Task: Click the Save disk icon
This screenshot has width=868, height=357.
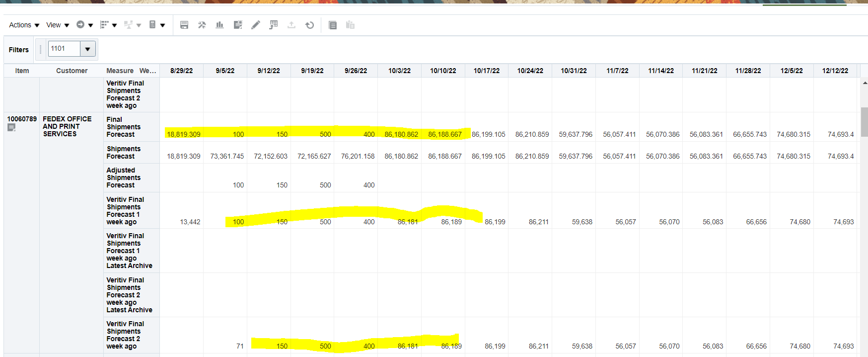Action: (x=184, y=25)
